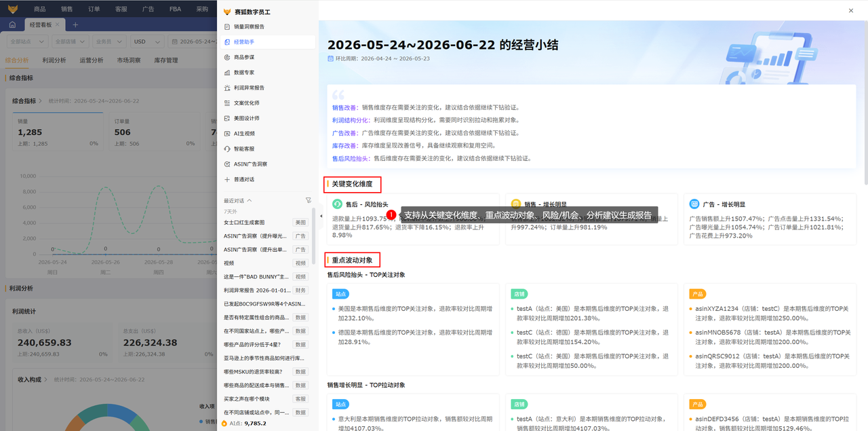Open 商品参谋 via its sidebar icon
The height and width of the screenshot is (431, 868).
[x=227, y=57]
